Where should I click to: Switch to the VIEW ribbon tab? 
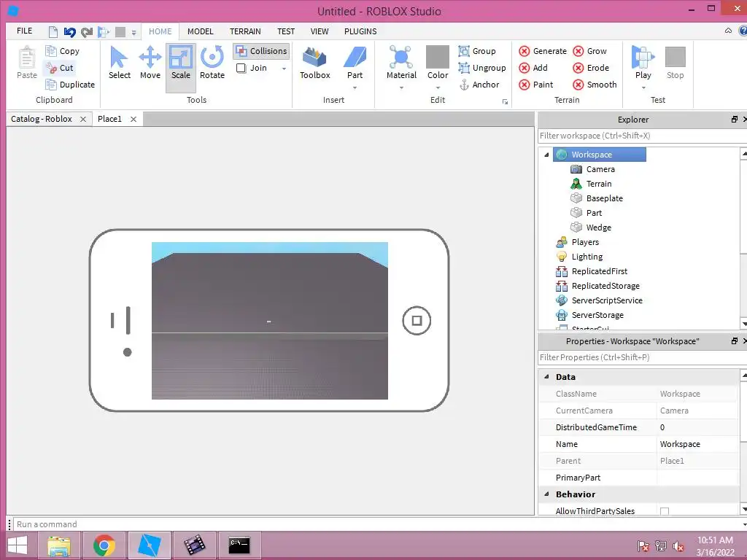(x=320, y=31)
